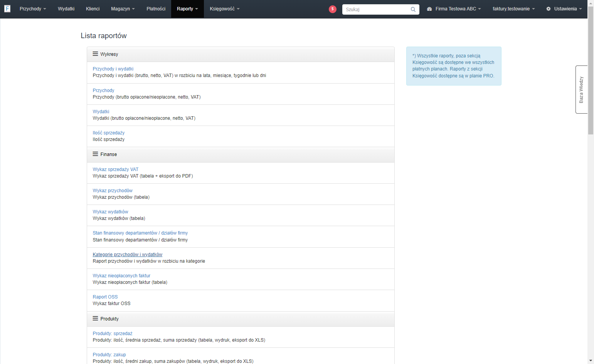The width and height of the screenshot is (594, 364).
Task: Click the dashboard icon beside Firma Testowa ABC
Action: [429, 9]
